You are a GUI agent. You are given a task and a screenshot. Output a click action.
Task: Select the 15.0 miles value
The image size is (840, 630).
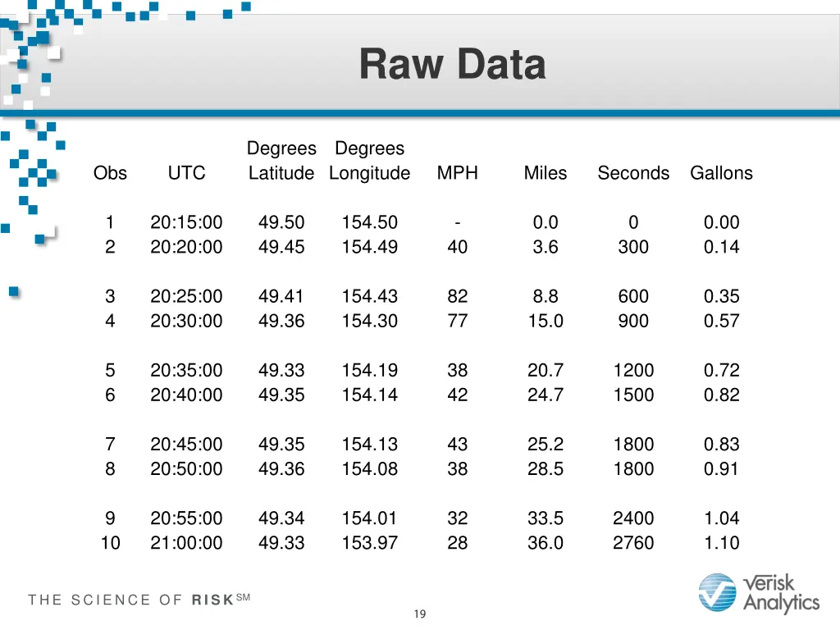(x=545, y=321)
